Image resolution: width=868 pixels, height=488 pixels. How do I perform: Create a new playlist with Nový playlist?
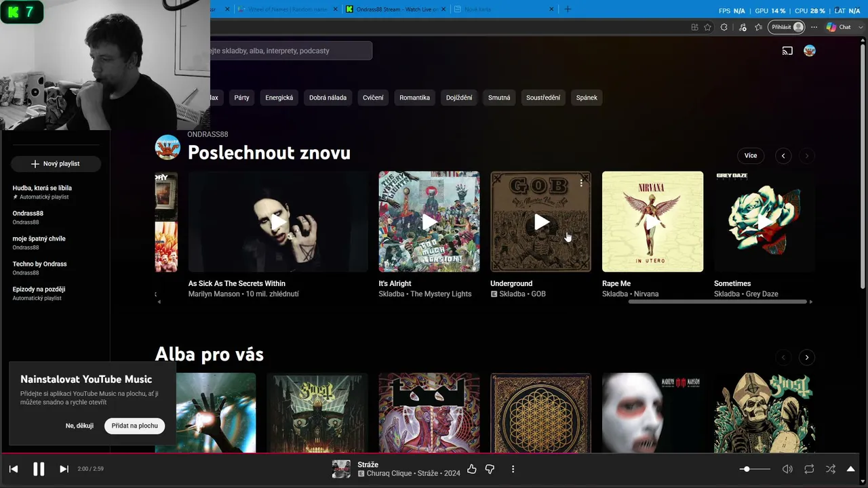56,163
